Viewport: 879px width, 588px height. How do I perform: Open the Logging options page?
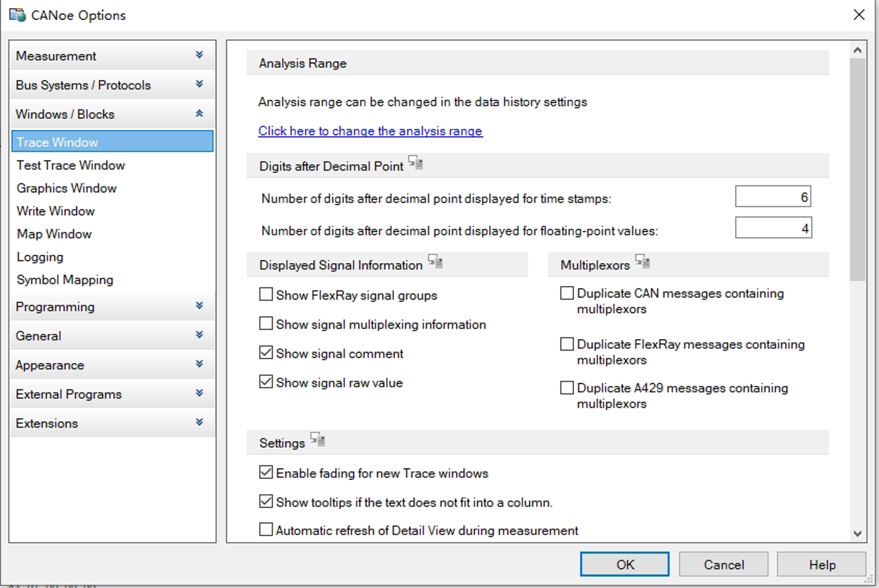pyautogui.click(x=40, y=257)
